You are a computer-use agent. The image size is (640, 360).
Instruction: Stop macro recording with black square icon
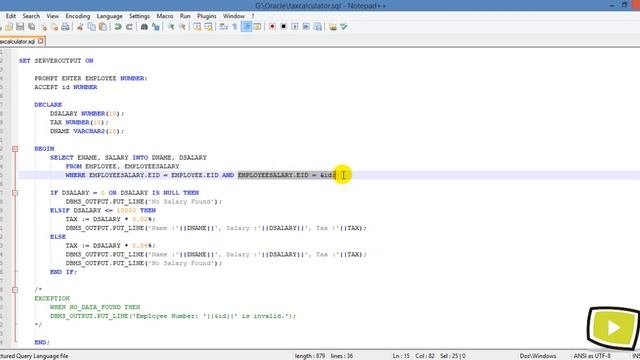tap(284, 27)
